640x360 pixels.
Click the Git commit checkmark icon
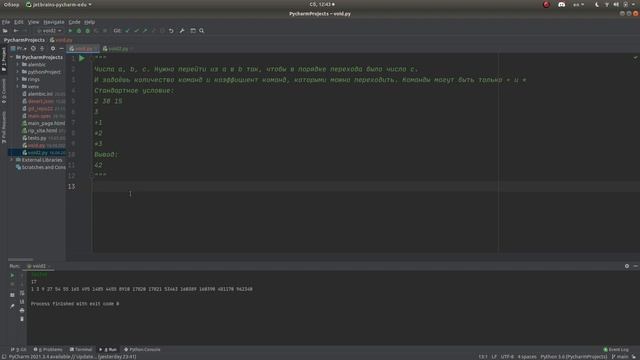136,31
